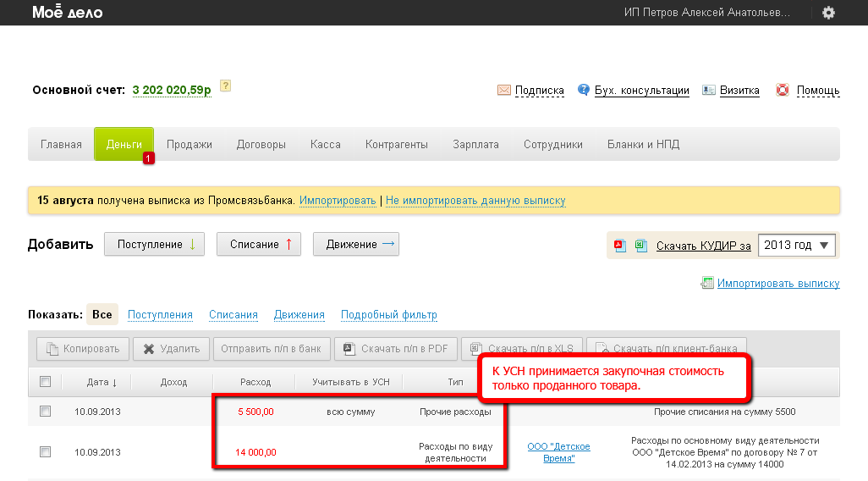Open the Подписка link
The height and width of the screenshot is (481, 868).
point(539,90)
